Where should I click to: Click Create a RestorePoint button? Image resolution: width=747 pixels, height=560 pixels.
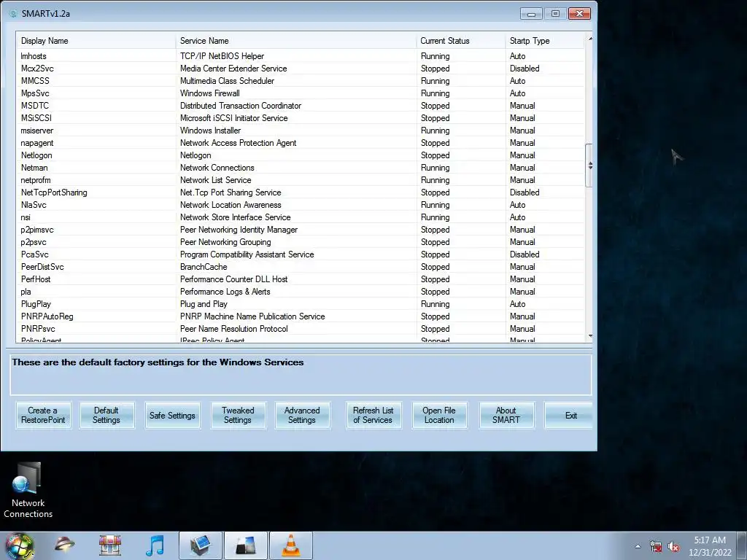pos(43,415)
